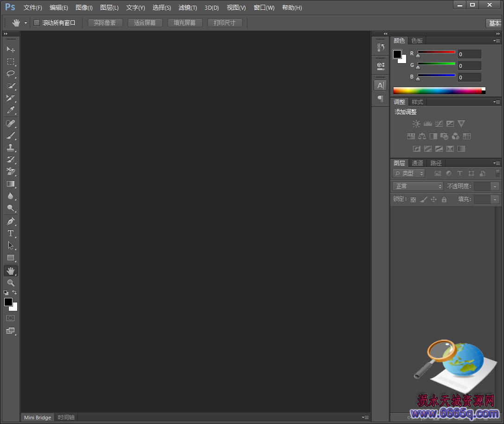This screenshot has width=504, height=424.
Task: Toggle shape layer filter
Action: [x=471, y=173]
